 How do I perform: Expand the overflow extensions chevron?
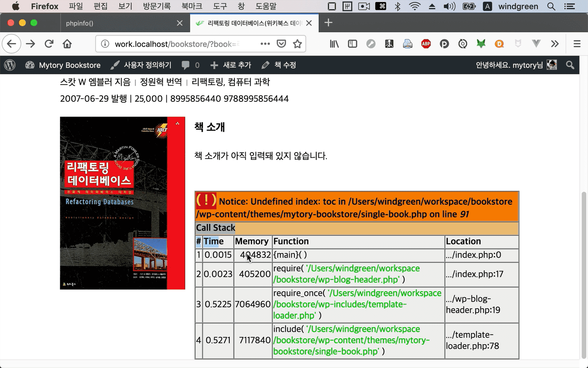pos(555,44)
